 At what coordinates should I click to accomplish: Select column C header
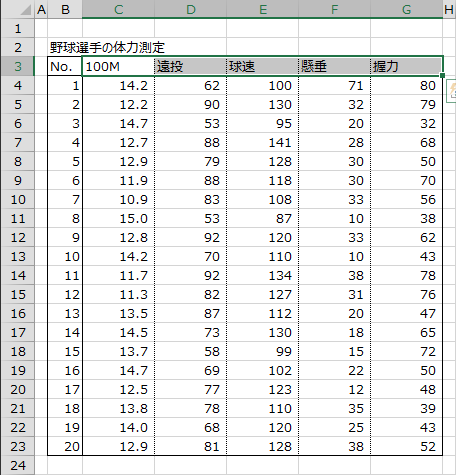pyautogui.click(x=119, y=9)
